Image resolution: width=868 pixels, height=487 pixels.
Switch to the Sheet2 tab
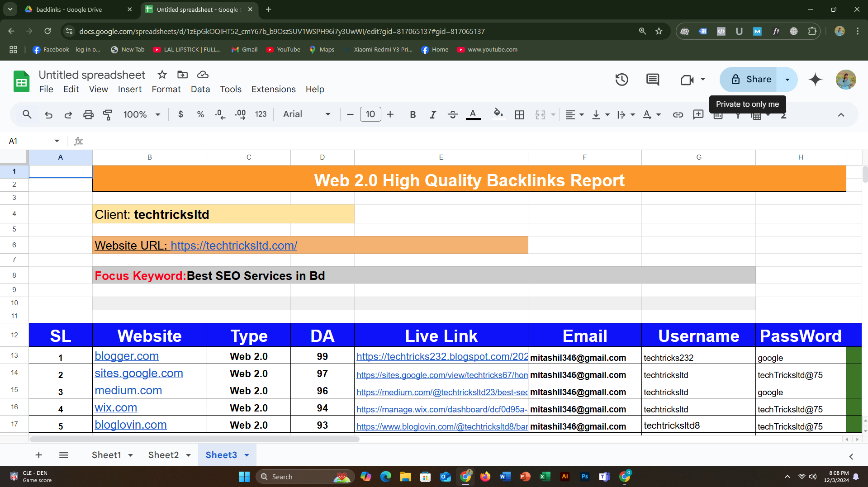pyautogui.click(x=163, y=455)
